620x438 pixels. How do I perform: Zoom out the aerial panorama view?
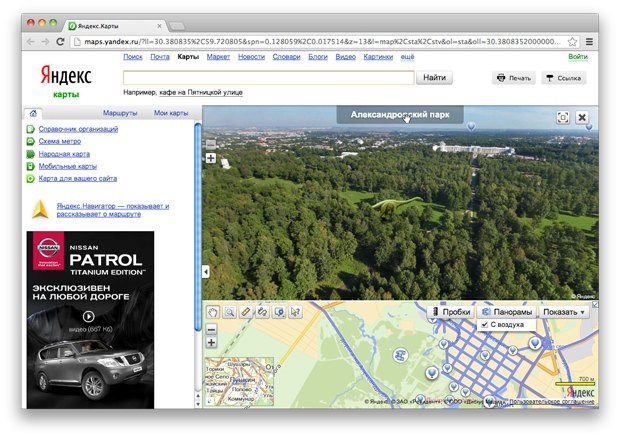pos(211,144)
